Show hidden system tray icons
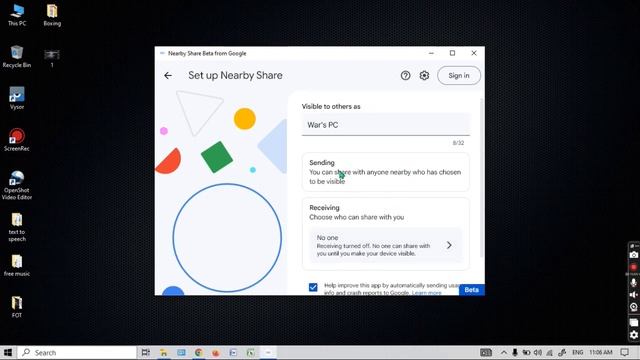Image resolution: width=640 pixels, height=360 pixels. point(504,352)
